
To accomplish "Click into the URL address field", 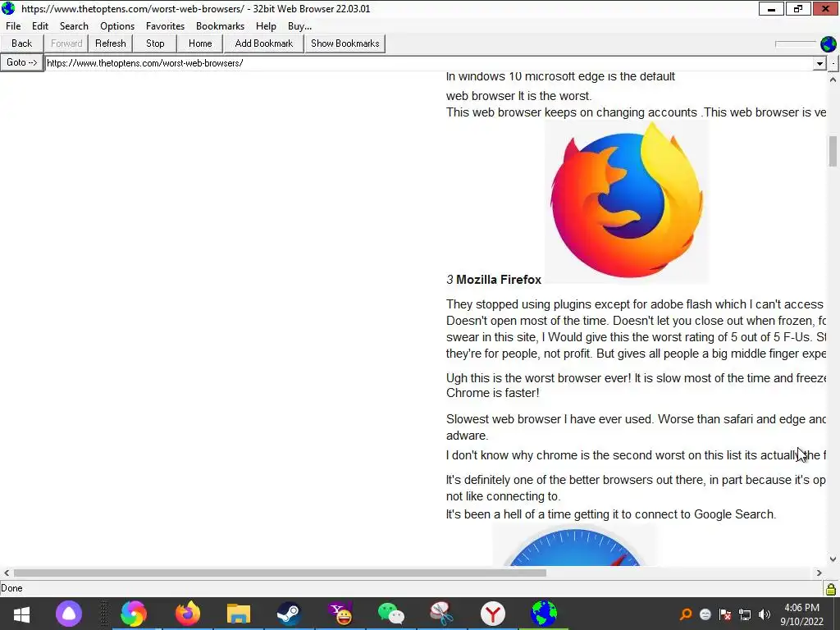I will coord(428,63).
